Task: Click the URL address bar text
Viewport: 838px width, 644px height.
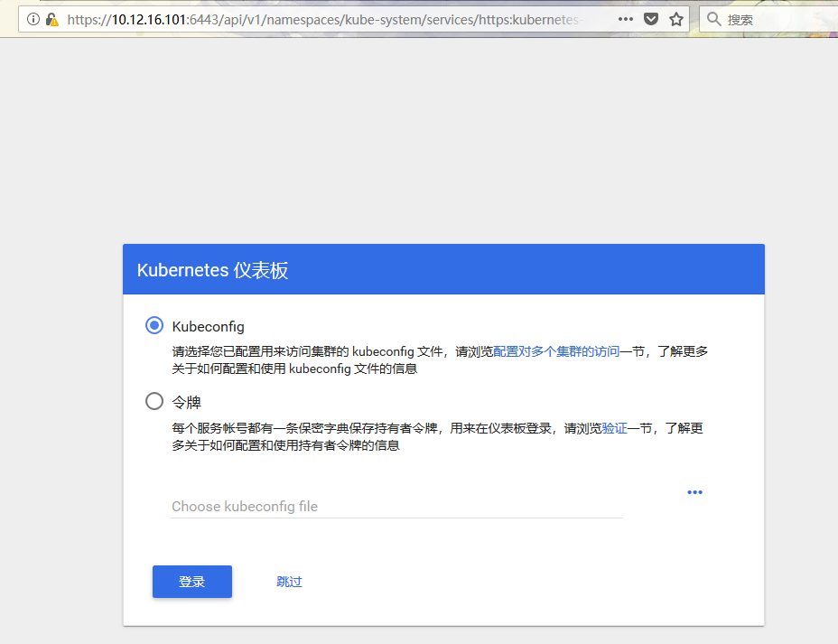Action: tap(322, 20)
